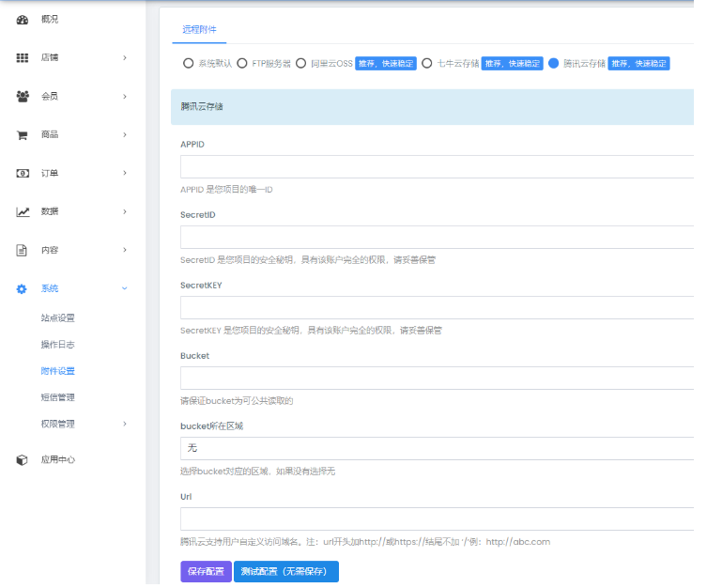707x588 pixels.
Task: Collapse the 系统 menu chevron
Action: click(125, 288)
